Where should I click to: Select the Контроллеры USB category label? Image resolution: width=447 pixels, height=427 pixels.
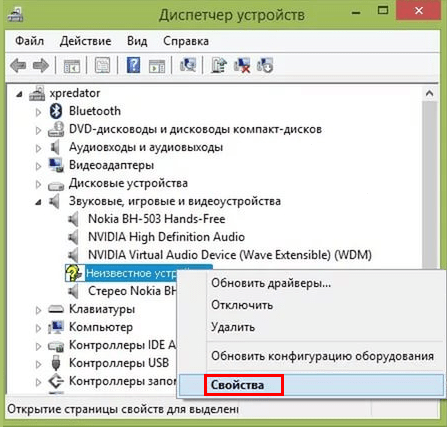[119, 363]
